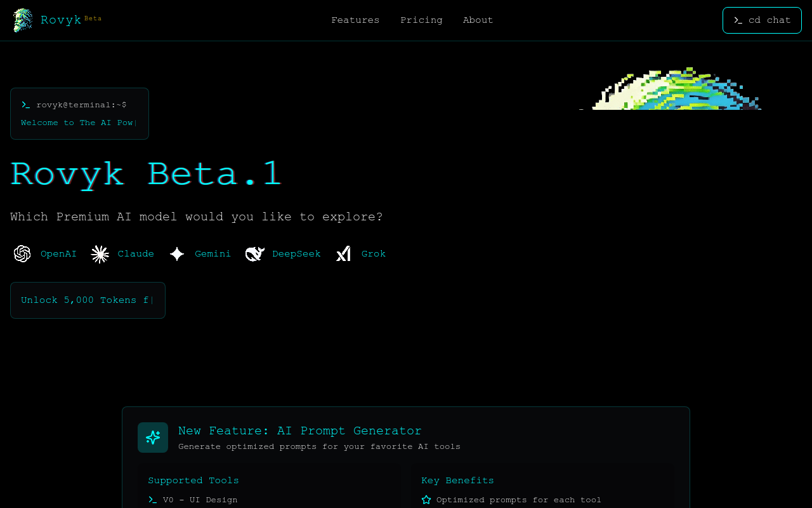Choose the DeepSeek model label
Viewport: 812px width, 508px height.
(x=296, y=254)
